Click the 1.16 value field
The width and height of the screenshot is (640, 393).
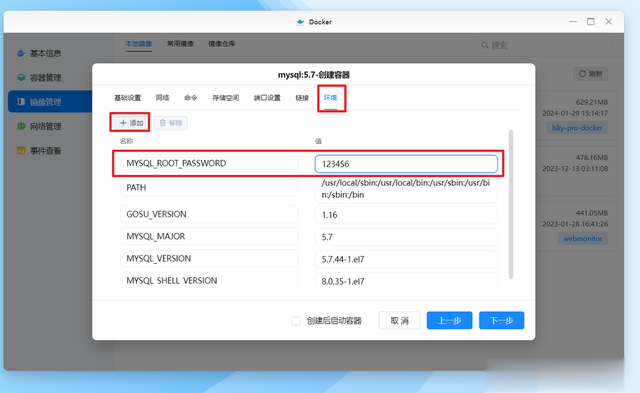tap(406, 215)
